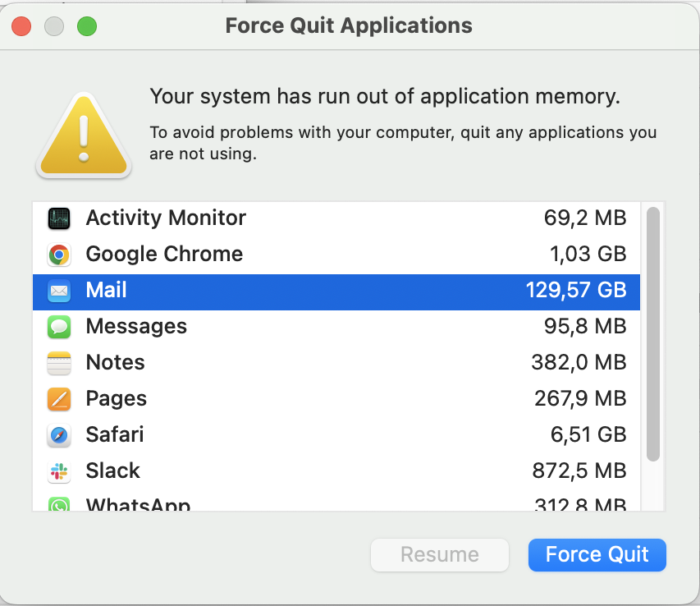700x606 pixels.
Task: Click the WhatsApp icon in list
Action: click(59, 504)
